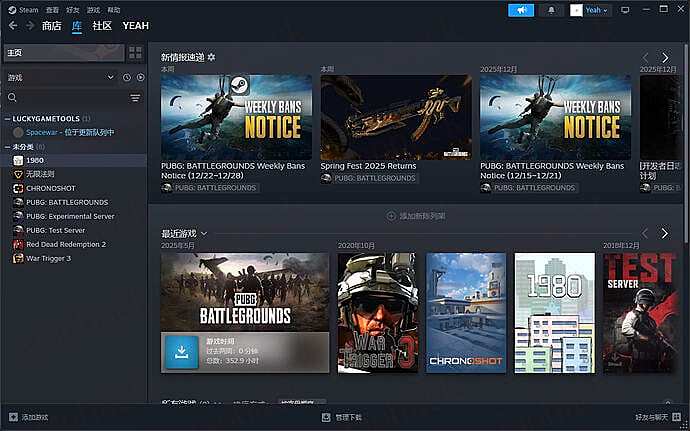This screenshot has width=690, height=431.
Task: Click the ready-to-play filter icon
Action: (x=140, y=77)
